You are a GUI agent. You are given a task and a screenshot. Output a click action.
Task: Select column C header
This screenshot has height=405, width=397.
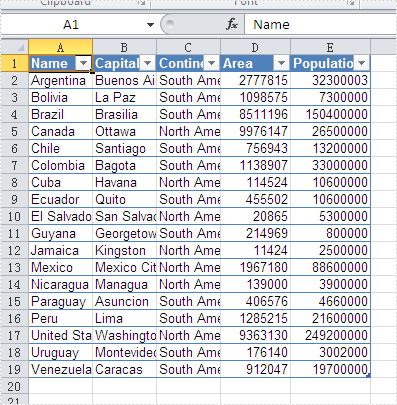[188, 47]
